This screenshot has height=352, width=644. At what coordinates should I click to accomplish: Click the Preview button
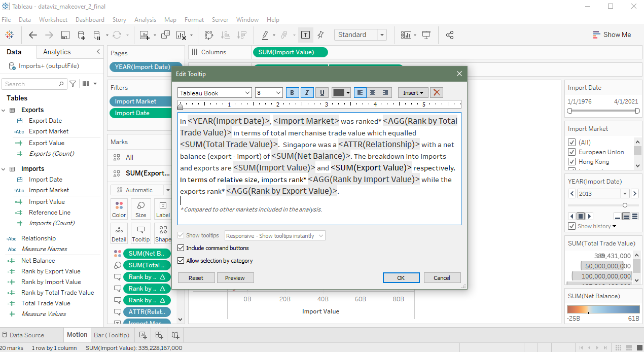coord(235,278)
